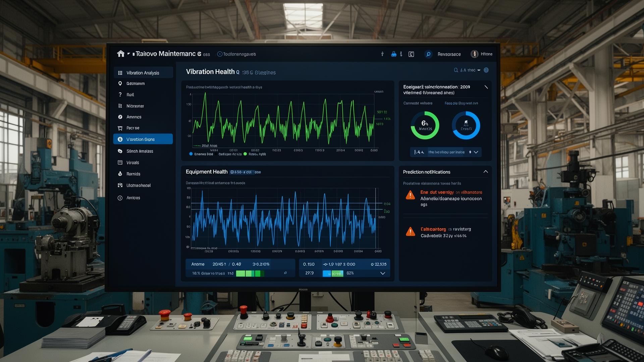Click the blue donut gauge
Viewport: 644px width, 362px height.
pyautogui.click(x=466, y=125)
